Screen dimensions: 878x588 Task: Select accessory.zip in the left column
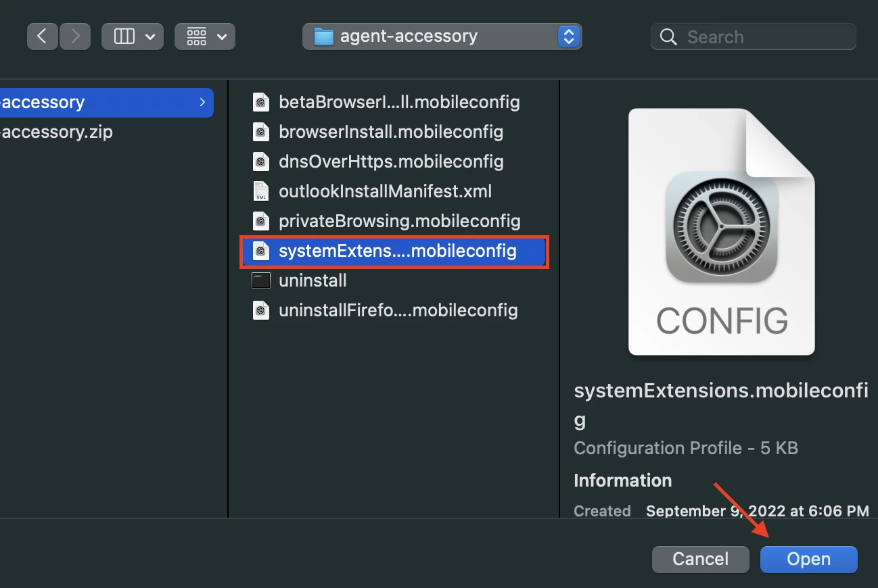pos(56,132)
